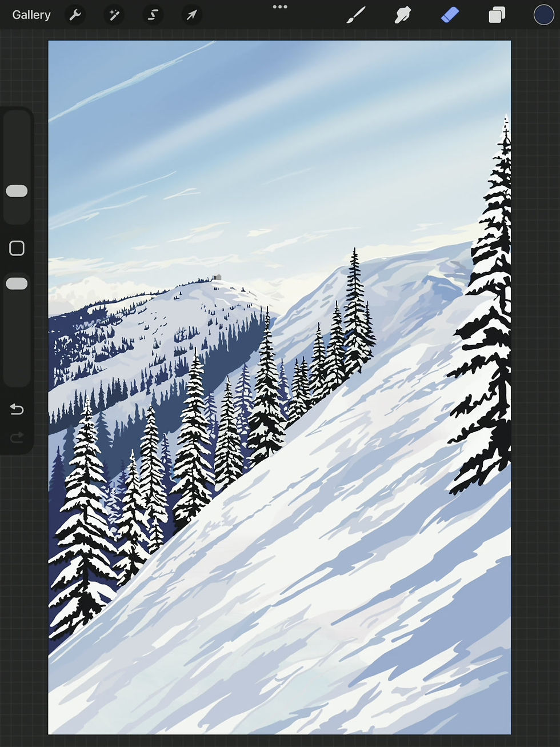This screenshot has height=747, width=560.
Task: Tap the snowy mountain painting canvas
Action: click(x=279, y=387)
